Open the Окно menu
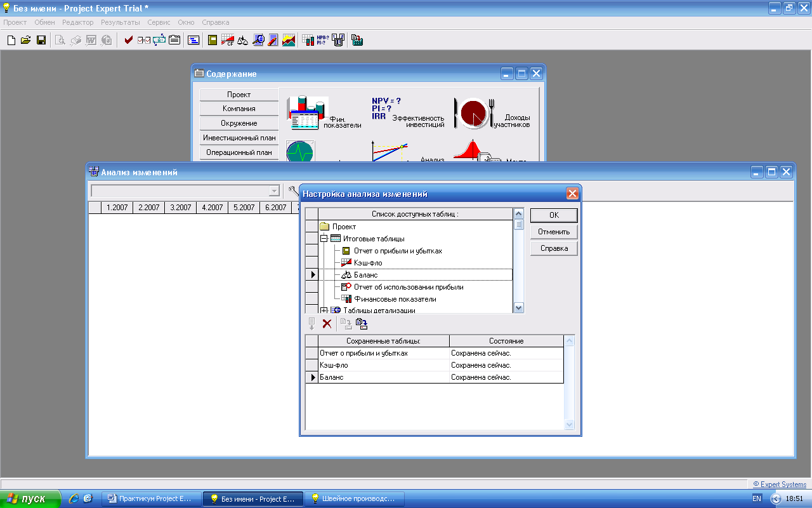Screen dimensions: 812x508 pyautogui.click(x=186, y=22)
